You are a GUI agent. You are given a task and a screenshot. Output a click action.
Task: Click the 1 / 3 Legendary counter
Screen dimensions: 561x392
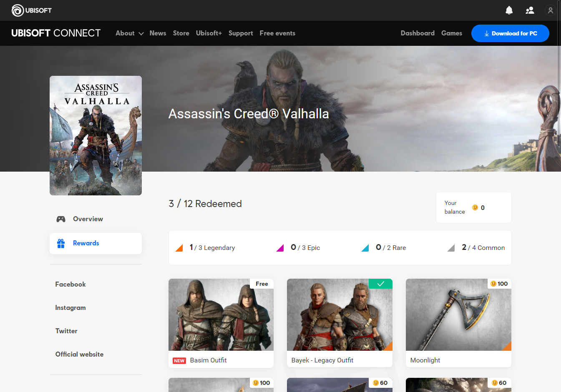212,248
